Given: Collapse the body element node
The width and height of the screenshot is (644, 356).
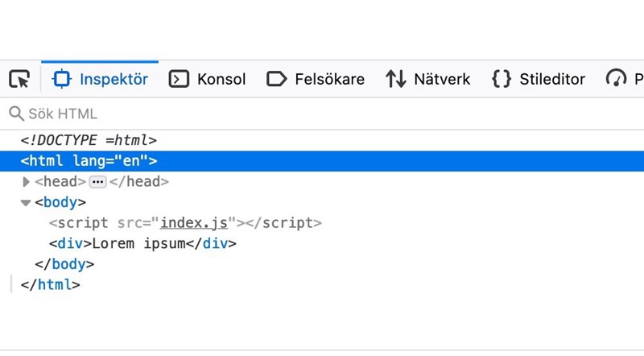Looking at the screenshot, I should (x=26, y=203).
